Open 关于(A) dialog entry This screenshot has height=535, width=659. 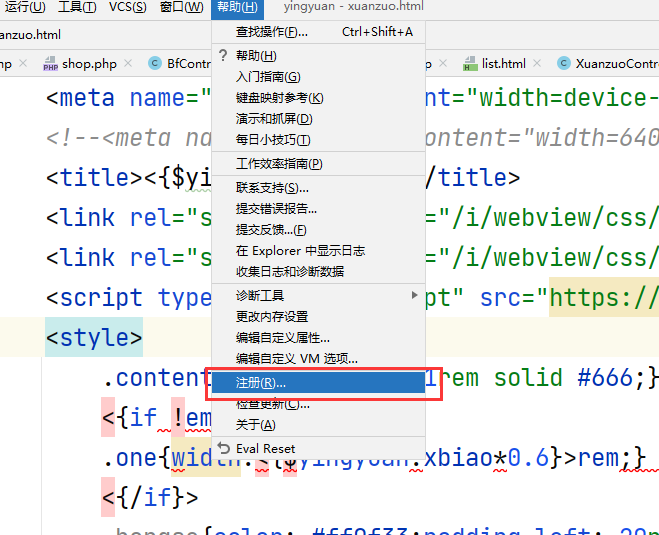click(x=319, y=425)
